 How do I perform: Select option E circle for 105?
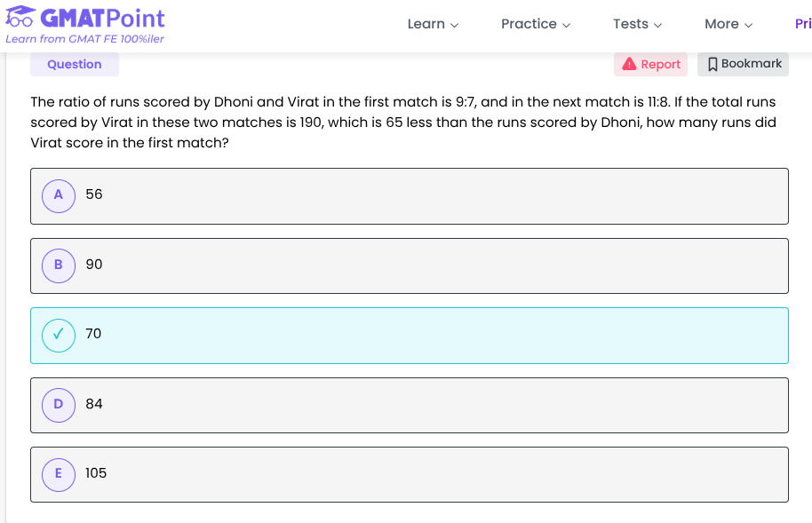tap(59, 473)
